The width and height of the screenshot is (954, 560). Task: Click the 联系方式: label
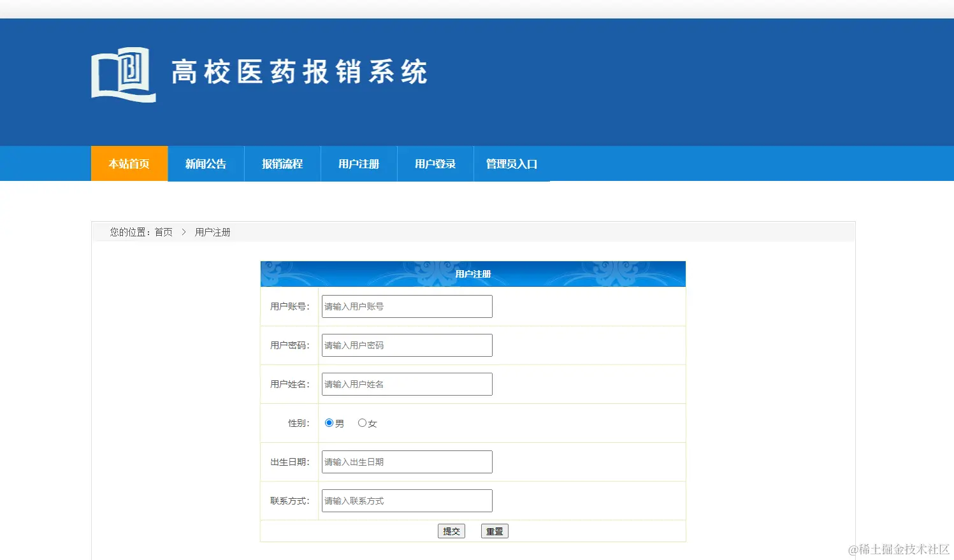point(290,501)
